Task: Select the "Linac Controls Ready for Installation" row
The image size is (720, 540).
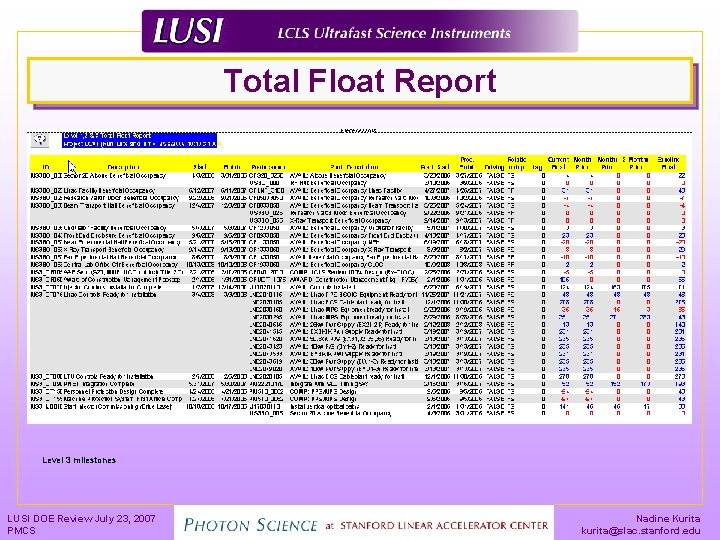Action: pyautogui.click(x=358, y=295)
